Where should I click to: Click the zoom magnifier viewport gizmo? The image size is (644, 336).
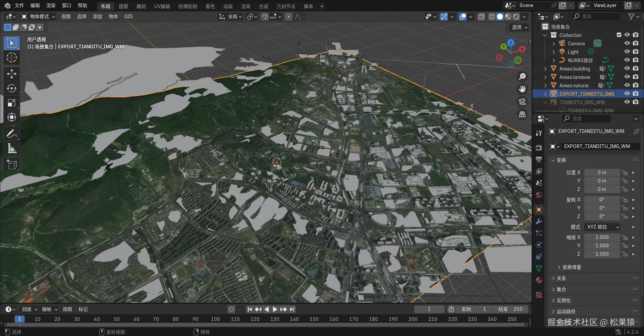pos(522,77)
